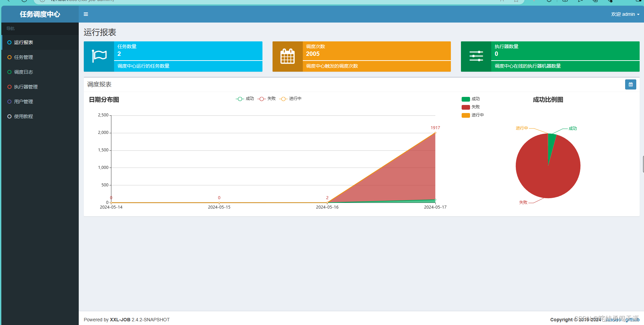Image resolution: width=644 pixels, height=325 pixels.
Task: Click the 2024-05-14 axis label
Action: coord(111,207)
